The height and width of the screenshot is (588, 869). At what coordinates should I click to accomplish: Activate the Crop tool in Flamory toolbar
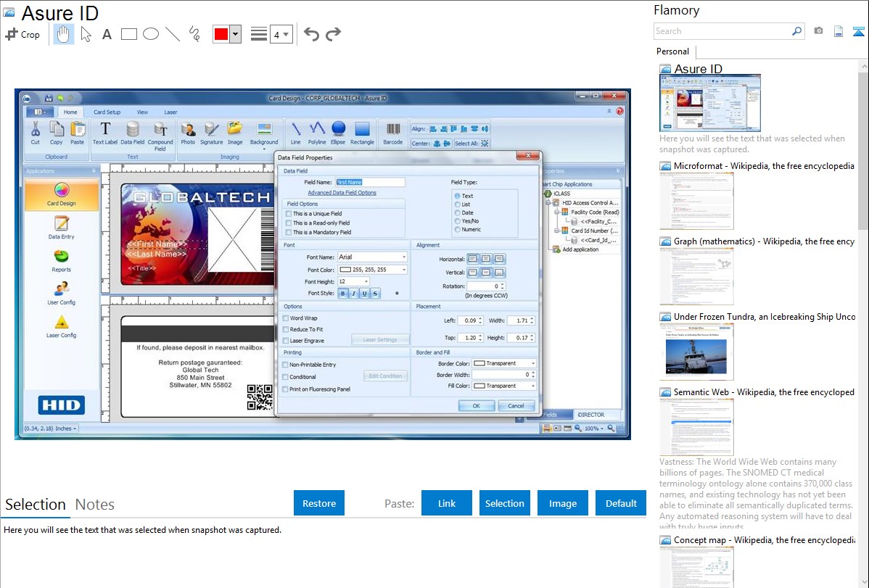22,34
